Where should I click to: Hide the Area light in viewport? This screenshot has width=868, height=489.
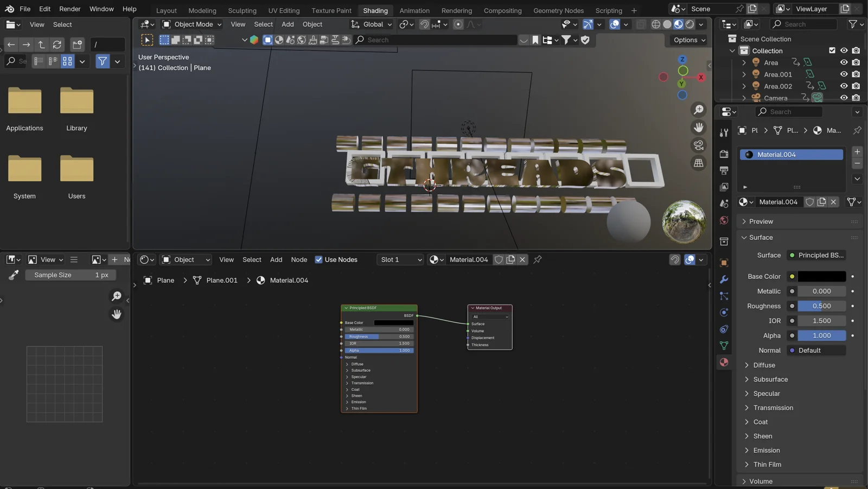[x=844, y=62]
